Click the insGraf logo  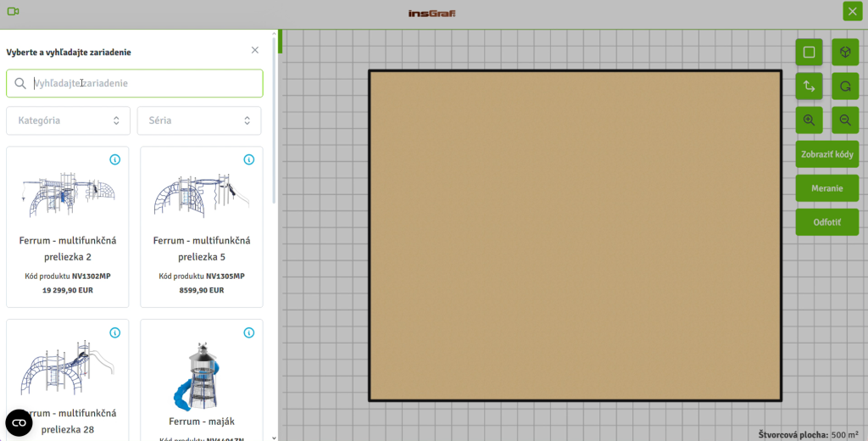pyautogui.click(x=431, y=14)
